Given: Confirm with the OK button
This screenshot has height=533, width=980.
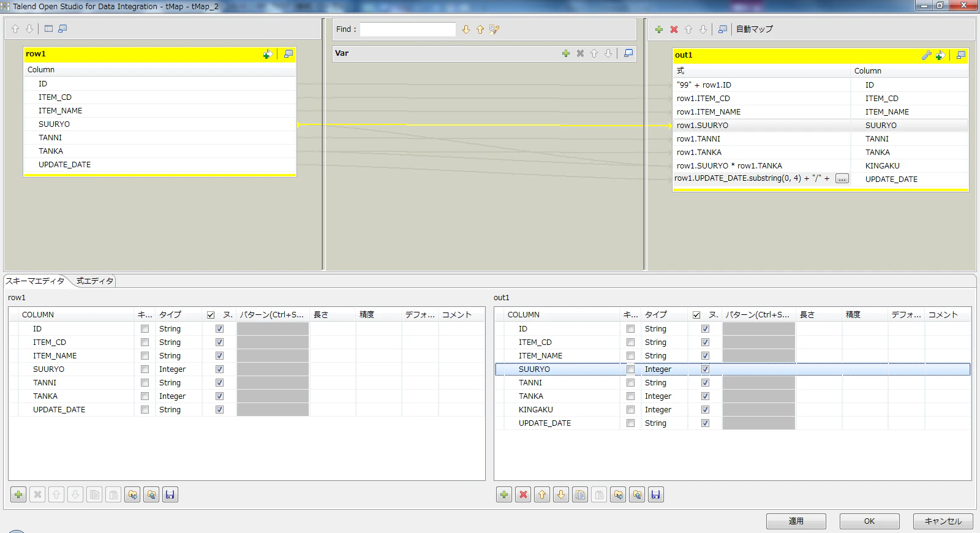Looking at the screenshot, I should (870, 521).
